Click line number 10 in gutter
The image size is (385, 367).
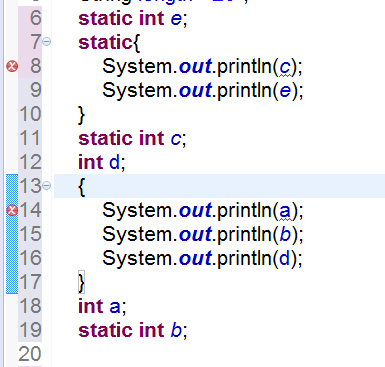coord(30,114)
